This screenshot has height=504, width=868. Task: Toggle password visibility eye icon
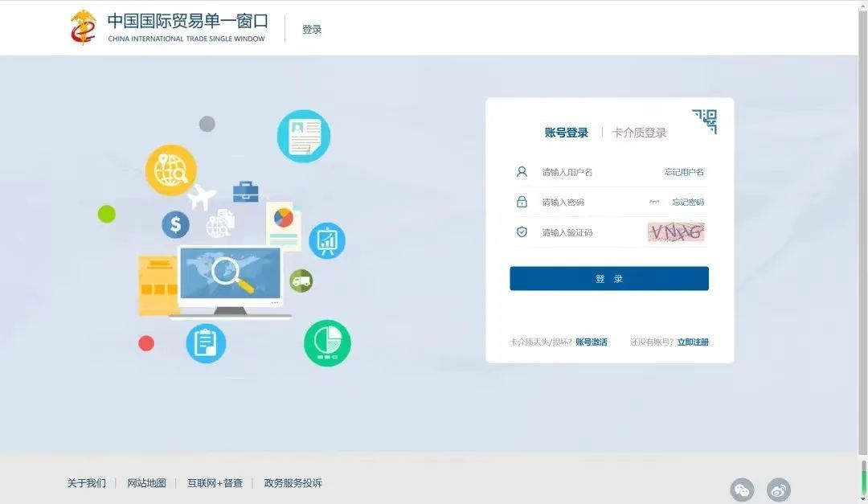pos(654,202)
